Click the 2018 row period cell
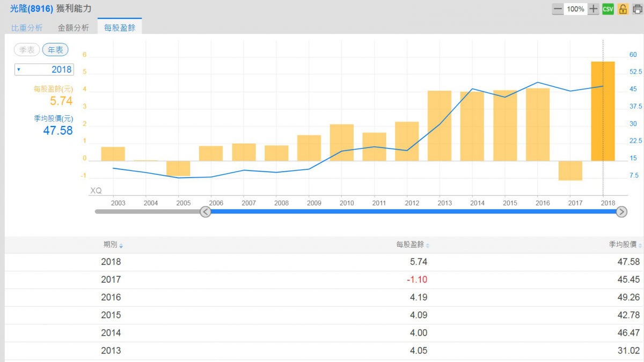Image resolution: width=644 pixels, height=362 pixels. 111,262
